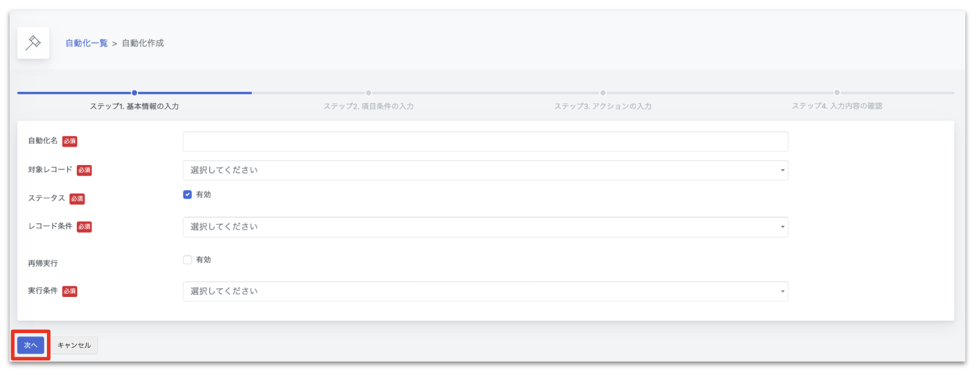
Task: Click the 対象レコード dropdown arrow
Action: click(x=782, y=170)
